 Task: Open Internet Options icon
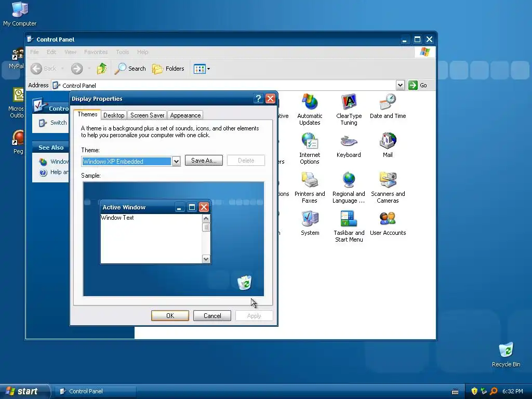point(310,149)
